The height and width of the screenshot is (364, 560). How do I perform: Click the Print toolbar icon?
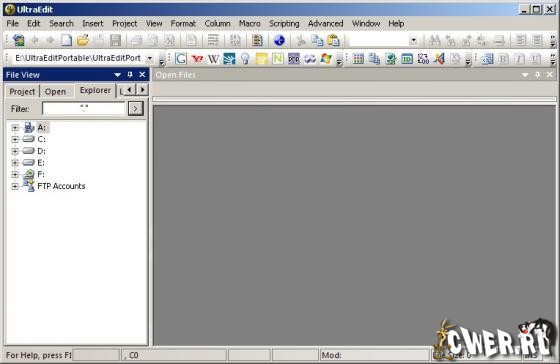(x=136, y=40)
